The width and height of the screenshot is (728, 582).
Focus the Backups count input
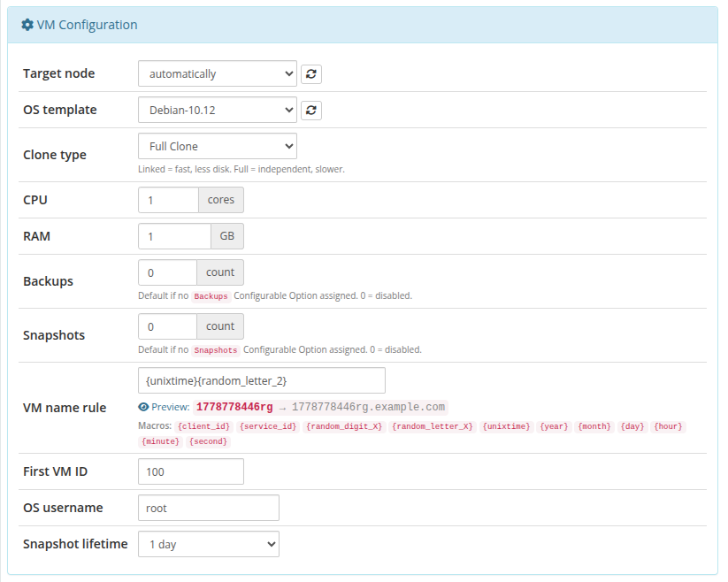point(167,272)
